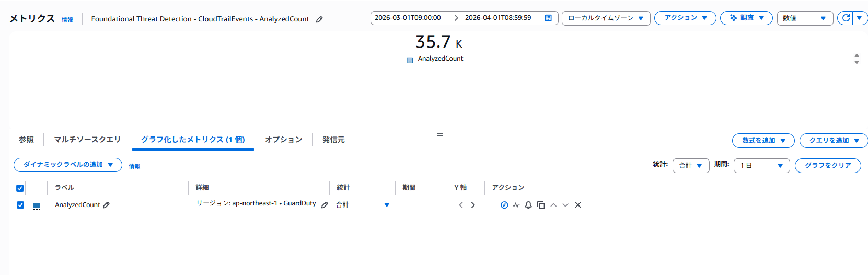Screen dimensions: 868x275
Task: Open the ローカルタイムゾーン dropdown
Action: [606, 18]
